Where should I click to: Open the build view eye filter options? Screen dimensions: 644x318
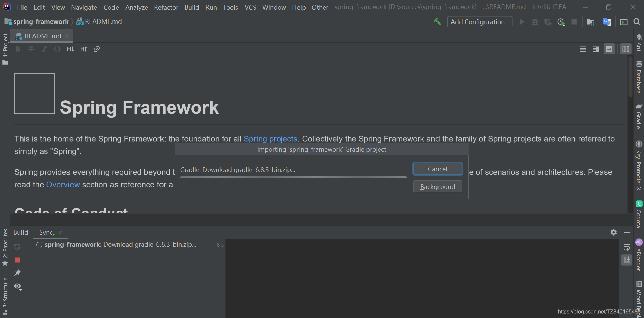[18, 286]
